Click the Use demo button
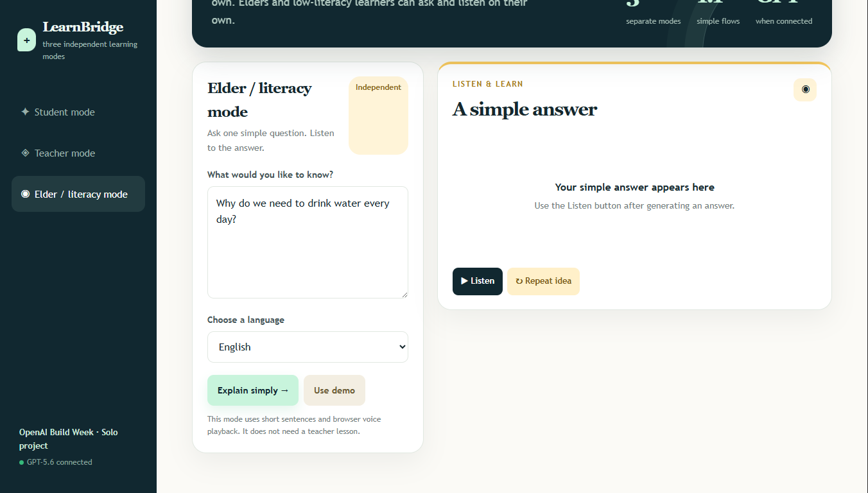868x493 pixels. click(334, 390)
